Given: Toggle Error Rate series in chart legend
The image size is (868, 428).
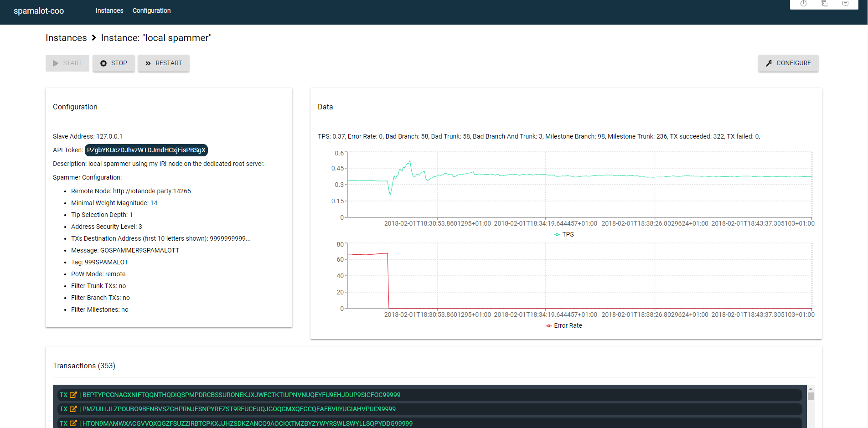Looking at the screenshot, I should 564,325.
